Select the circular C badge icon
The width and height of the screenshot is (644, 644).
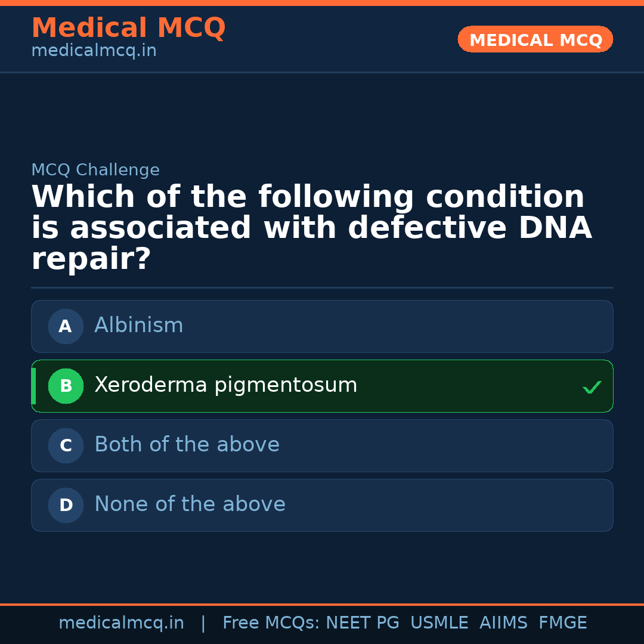tap(66, 445)
